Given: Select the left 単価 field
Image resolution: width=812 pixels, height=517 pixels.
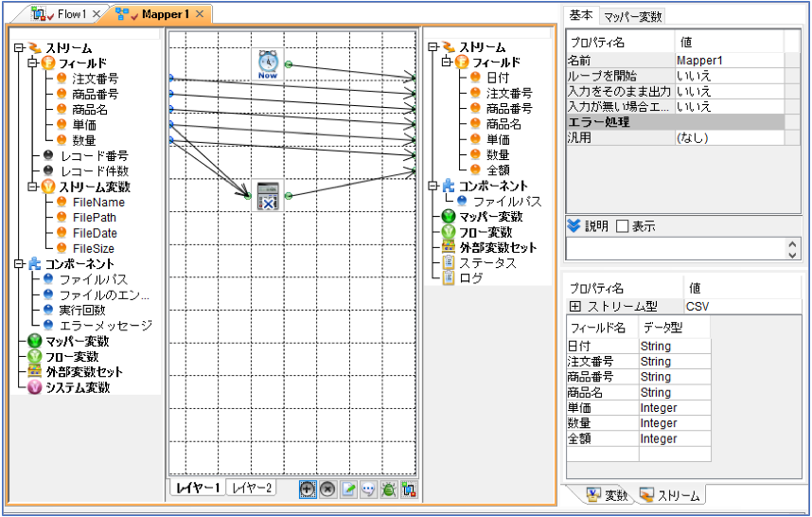Looking at the screenshot, I should point(84,125).
